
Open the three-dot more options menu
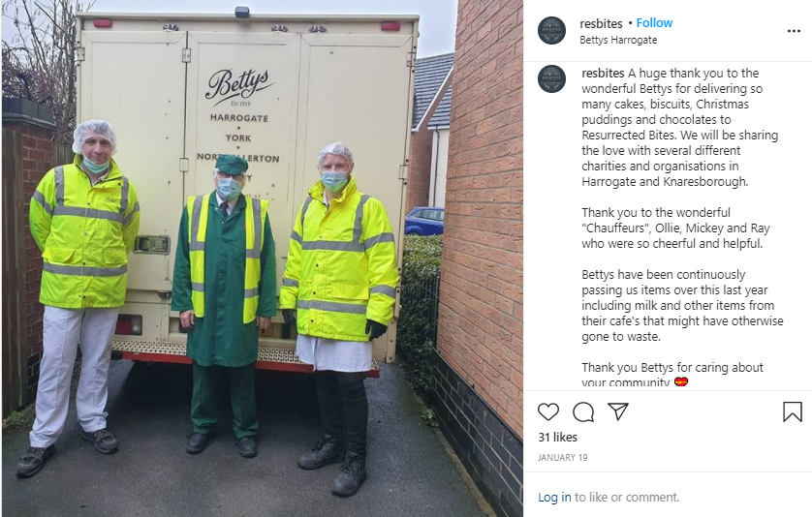pos(794,31)
